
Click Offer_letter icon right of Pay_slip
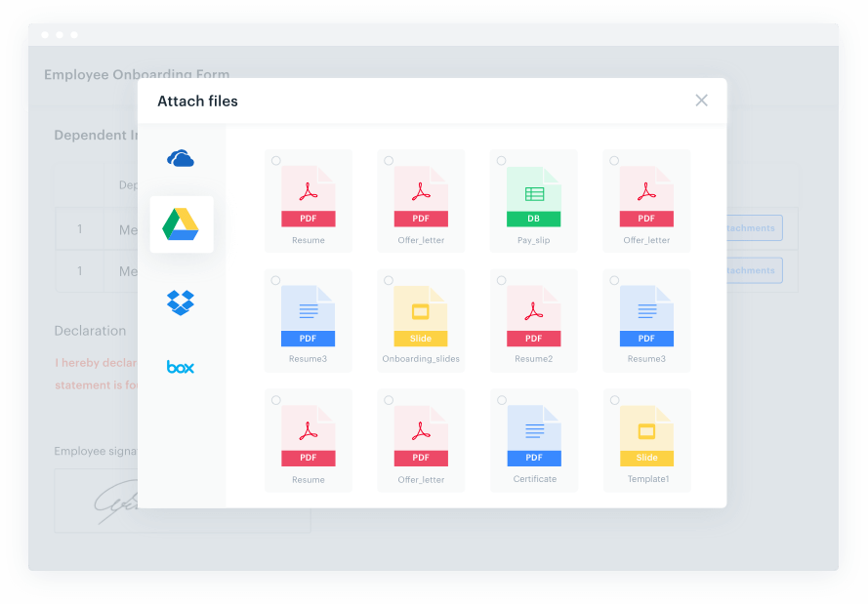tap(646, 196)
